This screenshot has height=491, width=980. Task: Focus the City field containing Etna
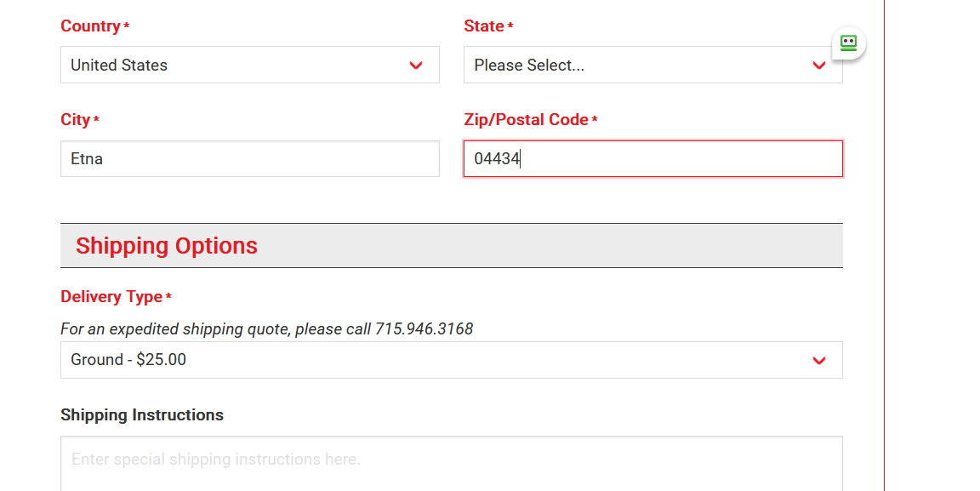(x=250, y=158)
